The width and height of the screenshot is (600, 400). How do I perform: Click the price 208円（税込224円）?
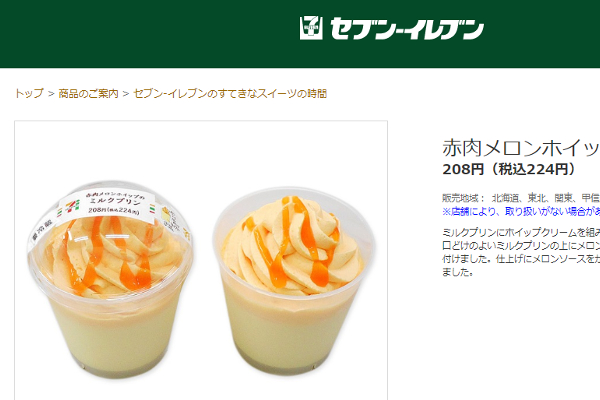point(509,169)
